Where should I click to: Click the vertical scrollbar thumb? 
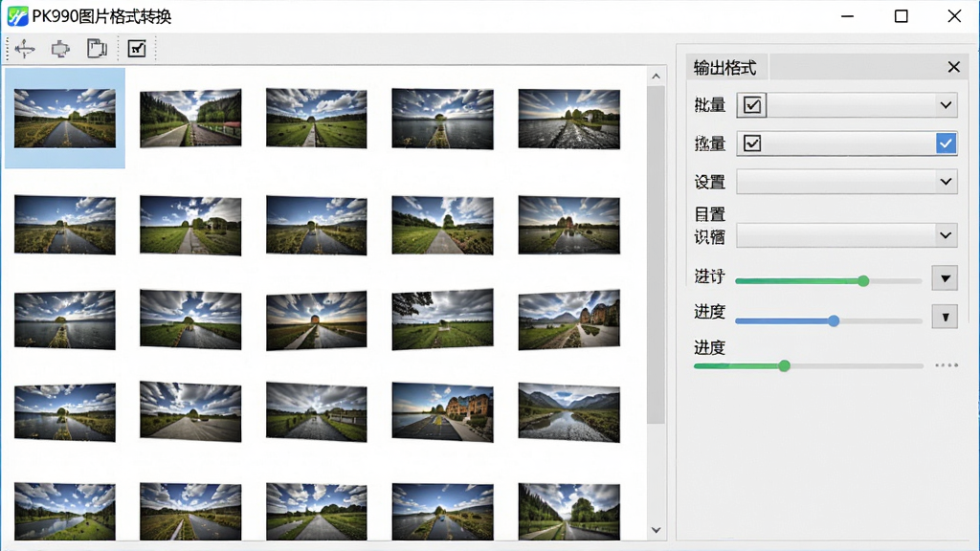656,254
